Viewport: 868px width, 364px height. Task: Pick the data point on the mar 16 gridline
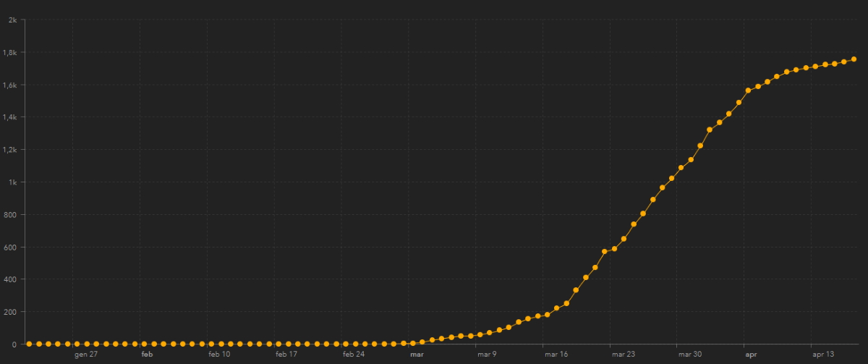tap(547, 315)
